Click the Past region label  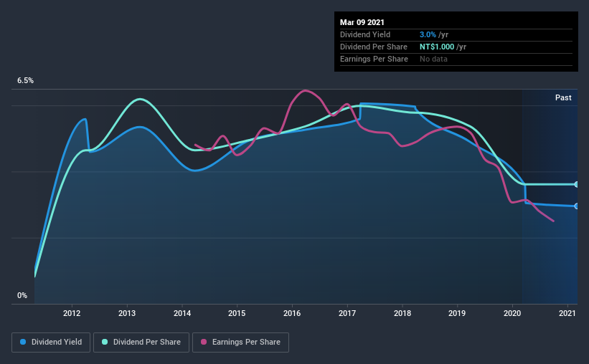pos(563,97)
